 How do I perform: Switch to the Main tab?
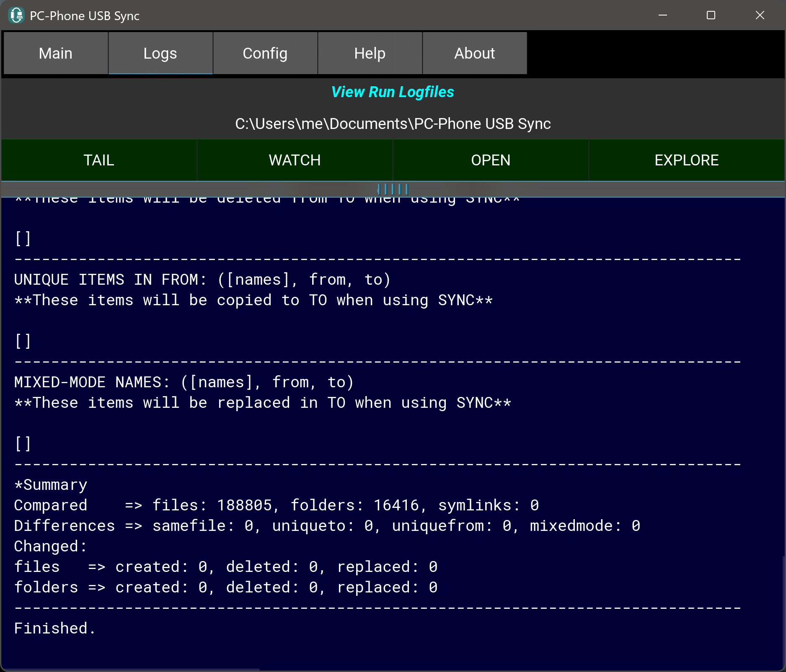click(x=56, y=54)
